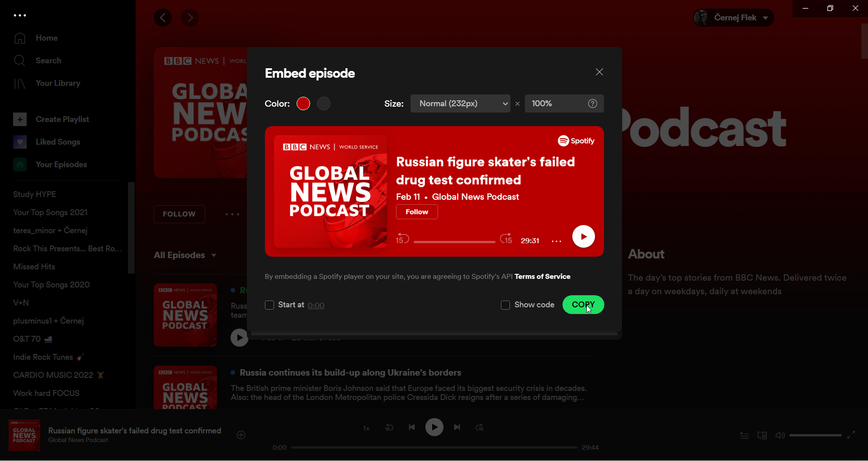Select the Home icon in sidebar
868x461 pixels.
pyautogui.click(x=20, y=38)
